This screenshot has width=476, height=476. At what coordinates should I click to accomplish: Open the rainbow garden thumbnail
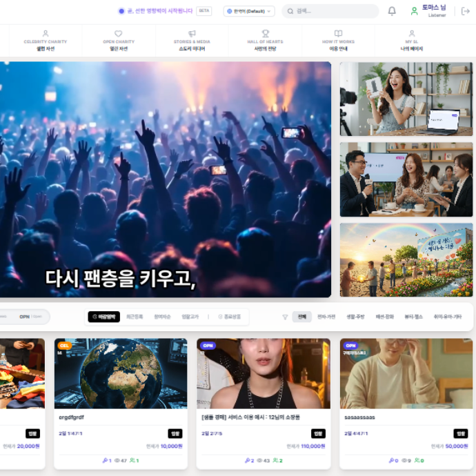click(406, 260)
